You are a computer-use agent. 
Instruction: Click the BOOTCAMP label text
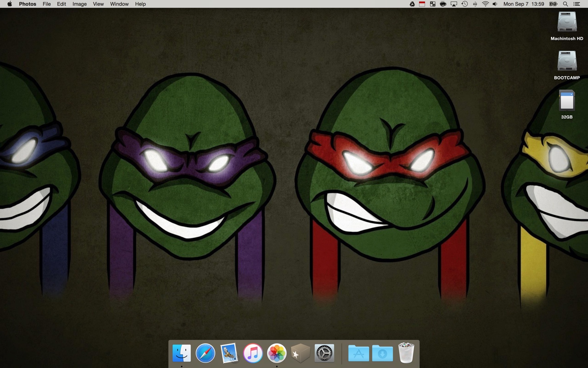(x=567, y=78)
